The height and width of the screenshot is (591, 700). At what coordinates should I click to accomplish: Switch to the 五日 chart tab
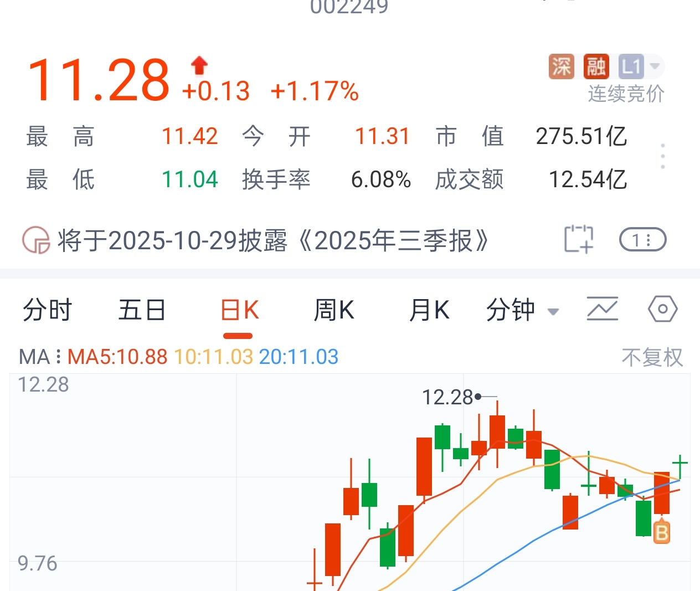(x=142, y=310)
